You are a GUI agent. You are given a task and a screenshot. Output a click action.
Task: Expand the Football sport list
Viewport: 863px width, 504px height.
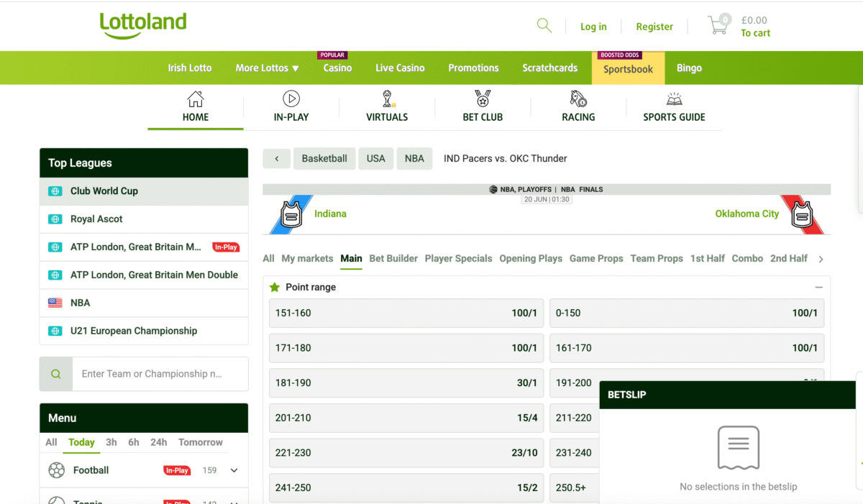click(234, 471)
